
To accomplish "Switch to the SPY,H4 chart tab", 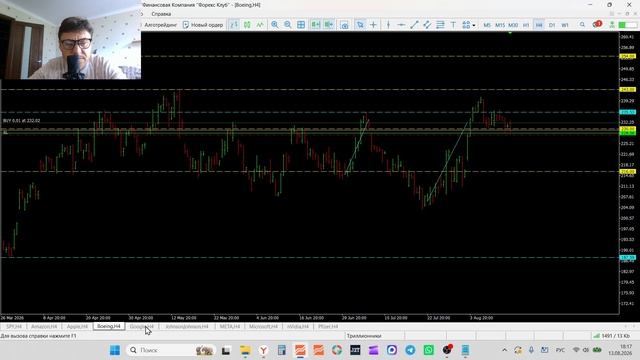I will 14,327.
